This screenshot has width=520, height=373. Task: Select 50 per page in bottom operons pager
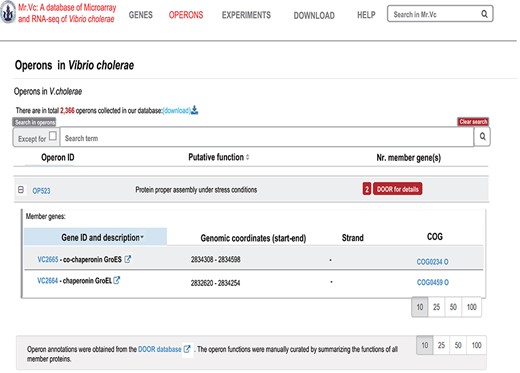(458, 345)
